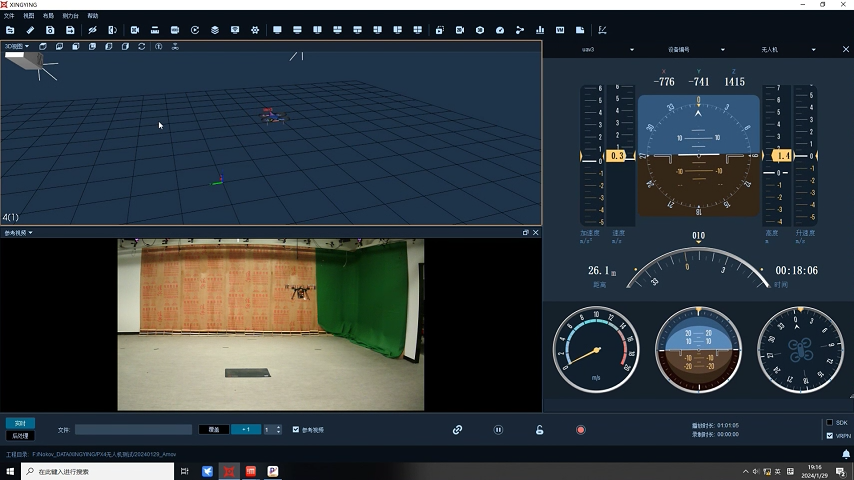Click the bar chart analysis icon
This screenshot has height=480, width=854.
click(x=540, y=30)
